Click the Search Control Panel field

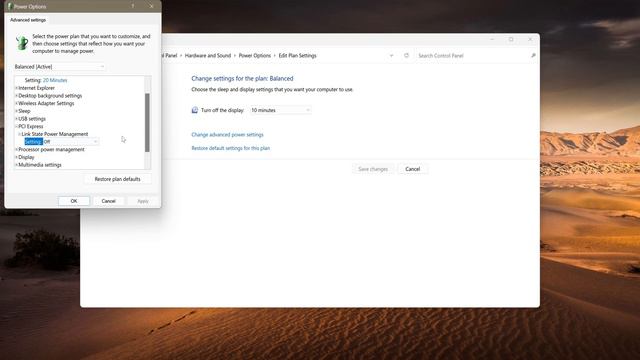471,56
